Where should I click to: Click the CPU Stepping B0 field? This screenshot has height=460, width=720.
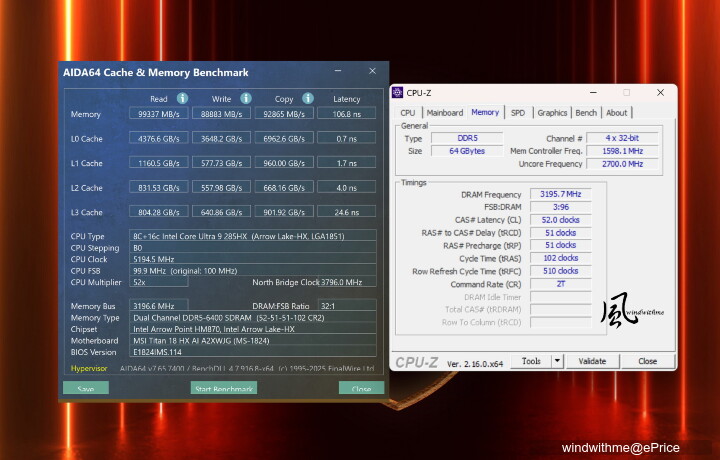[x=253, y=247]
